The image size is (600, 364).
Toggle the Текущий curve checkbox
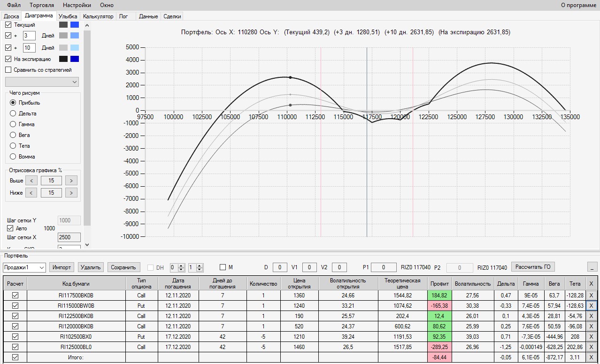point(8,25)
